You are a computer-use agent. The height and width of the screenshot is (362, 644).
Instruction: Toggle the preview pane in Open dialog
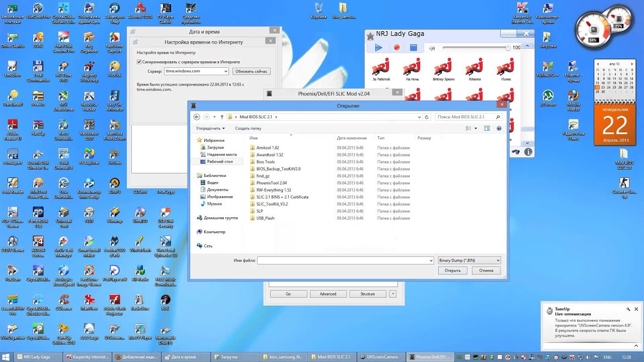tap(487, 128)
